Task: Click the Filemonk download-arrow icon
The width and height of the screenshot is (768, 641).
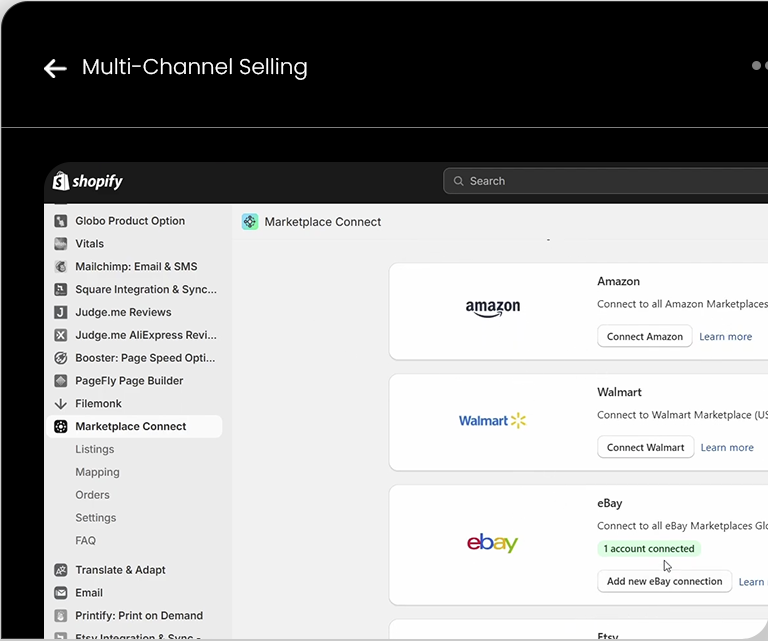Action: tap(61, 404)
